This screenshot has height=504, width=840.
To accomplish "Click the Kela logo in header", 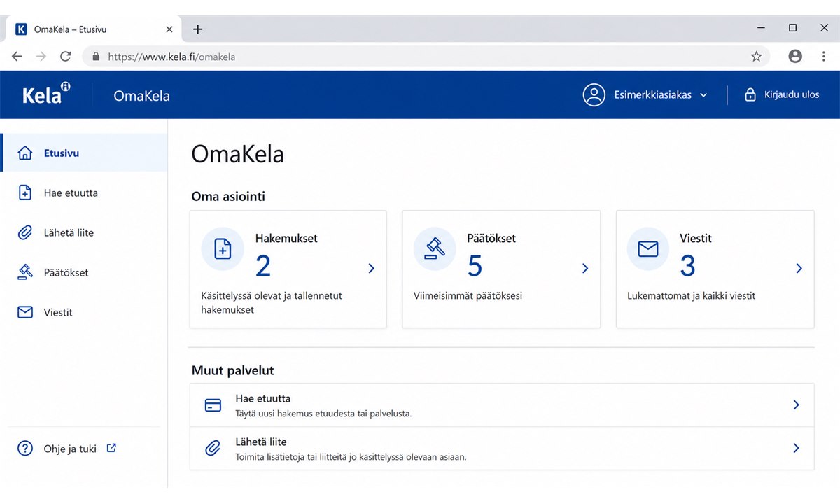I will 46,94.
